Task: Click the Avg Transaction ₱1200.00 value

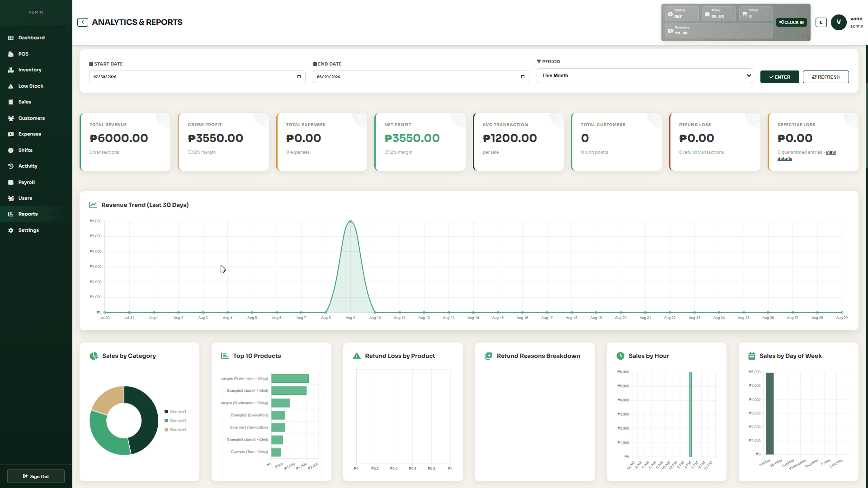Action: tap(510, 138)
